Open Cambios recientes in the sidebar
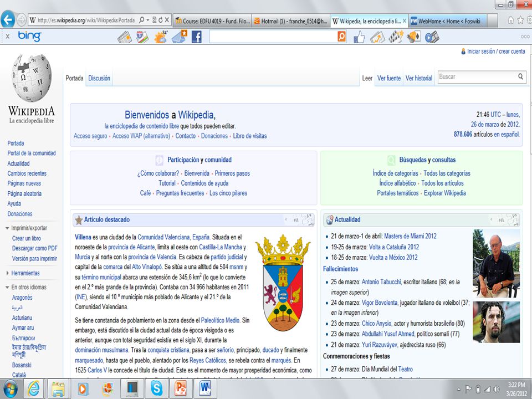532x399 pixels. pos(27,173)
